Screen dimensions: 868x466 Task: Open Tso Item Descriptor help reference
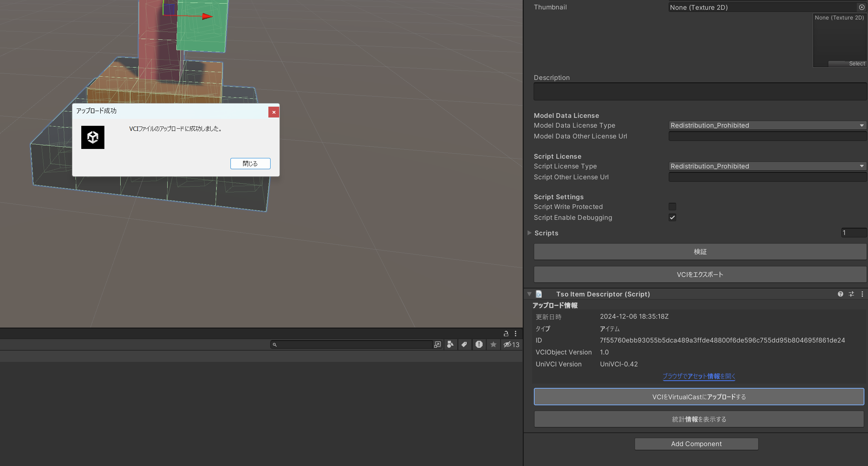[840, 294]
